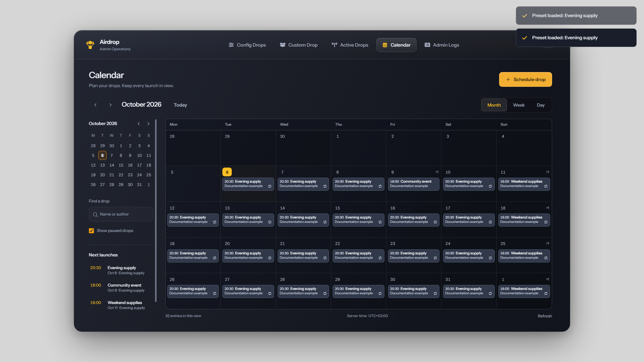
Task: Open Evening supply drop on October 6
Action: tap(248, 184)
